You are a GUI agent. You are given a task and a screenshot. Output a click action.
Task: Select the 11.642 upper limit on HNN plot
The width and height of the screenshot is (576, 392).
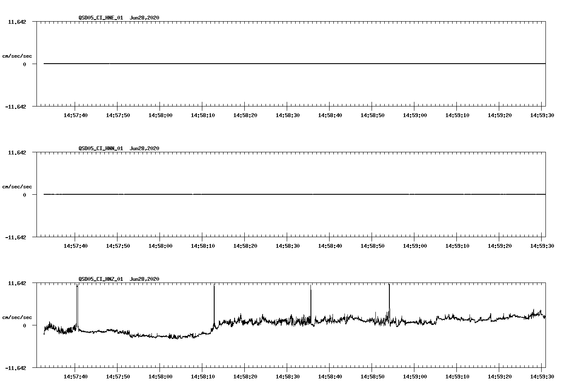[x=17, y=152]
